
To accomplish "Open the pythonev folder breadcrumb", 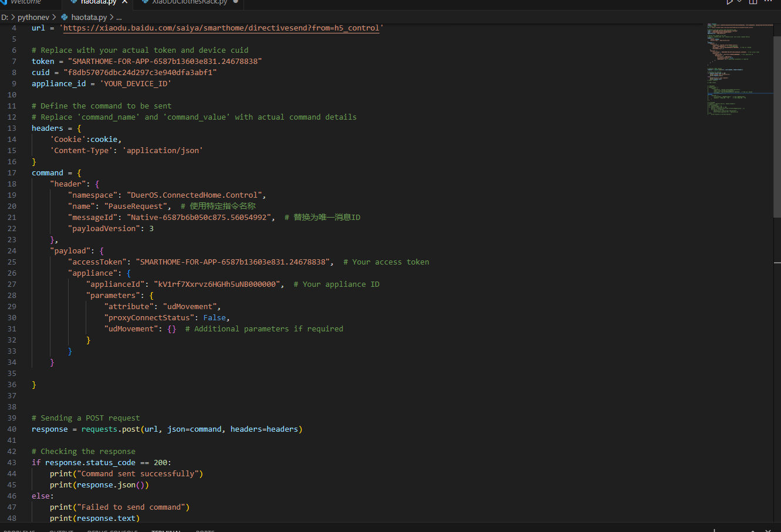I will point(33,17).
